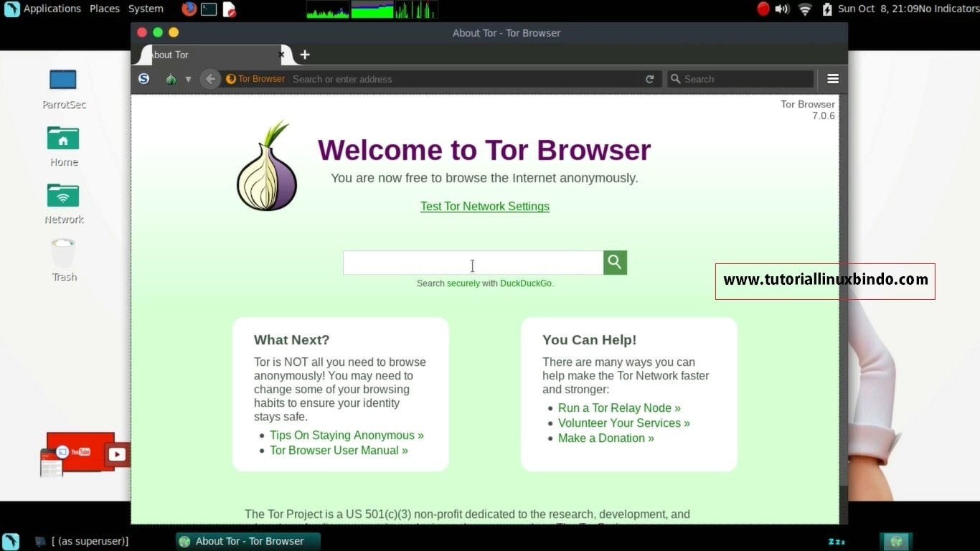
Task: Click the DuckDuckGo search field
Action: [473, 263]
